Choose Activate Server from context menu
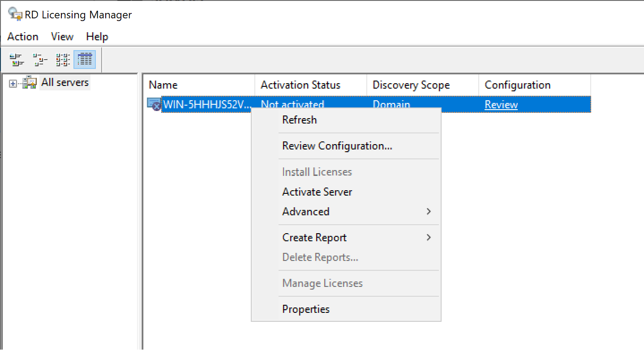The height and width of the screenshot is (350, 644). pos(317,192)
